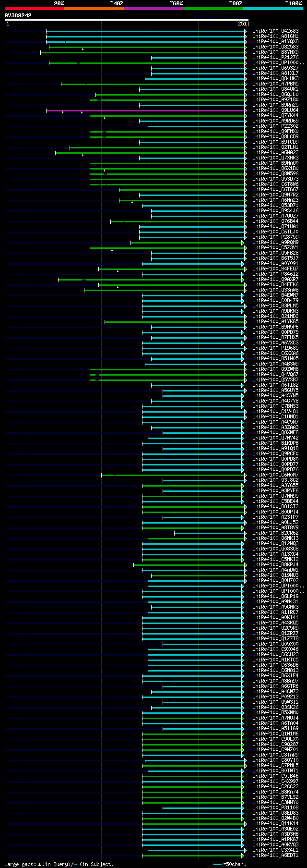Click the cyan ~100% identity legend segment

272,8
